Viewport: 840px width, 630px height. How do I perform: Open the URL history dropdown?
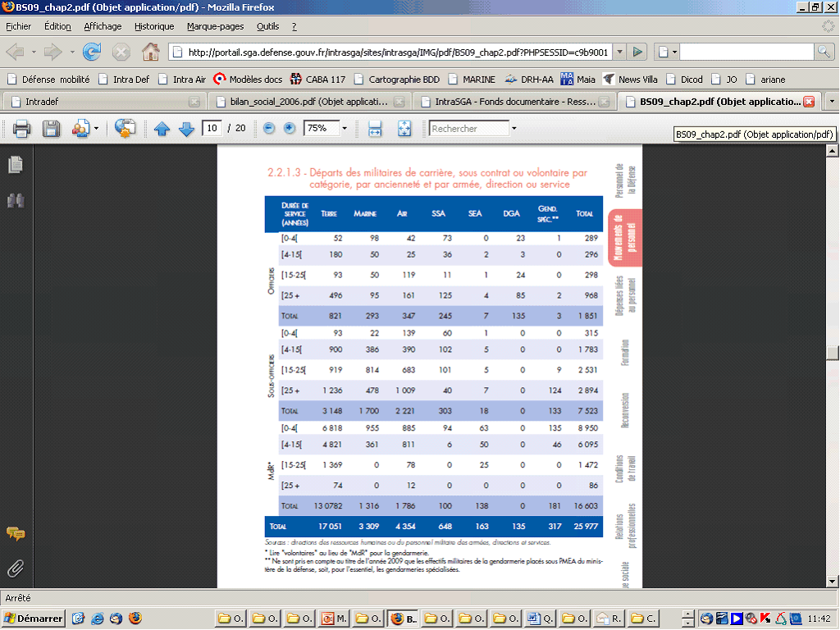[x=619, y=52]
